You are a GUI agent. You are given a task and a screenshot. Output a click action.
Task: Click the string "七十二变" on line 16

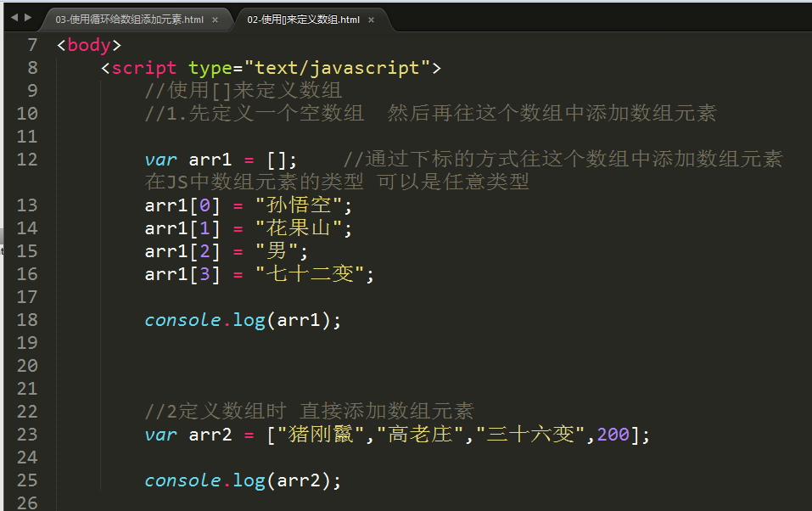(x=310, y=273)
